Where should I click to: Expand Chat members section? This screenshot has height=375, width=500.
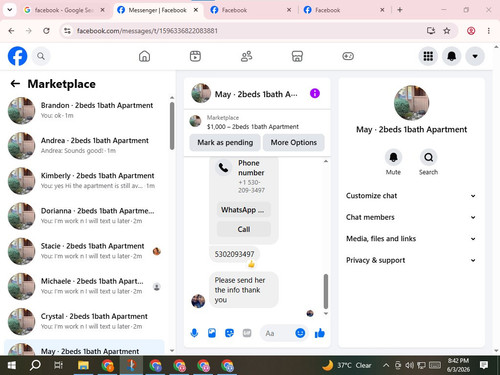pos(411,217)
